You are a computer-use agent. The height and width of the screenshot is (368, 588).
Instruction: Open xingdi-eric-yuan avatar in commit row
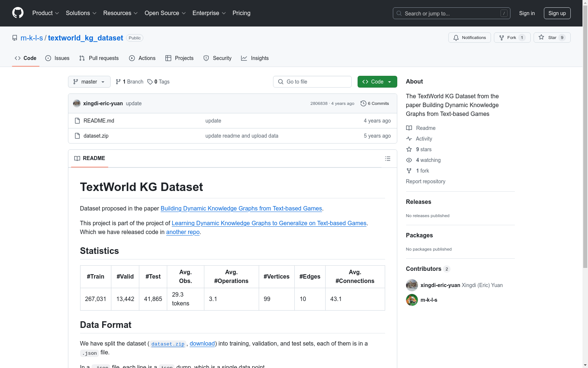[x=77, y=103]
